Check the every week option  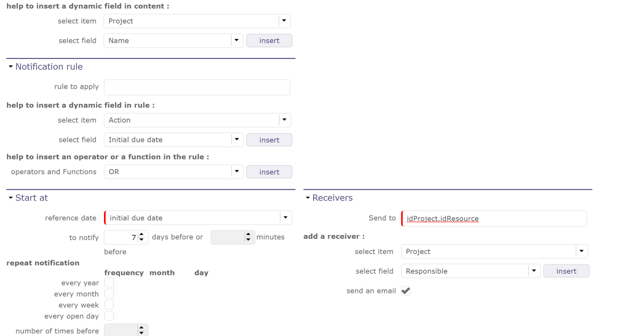pyautogui.click(x=109, y=305)
